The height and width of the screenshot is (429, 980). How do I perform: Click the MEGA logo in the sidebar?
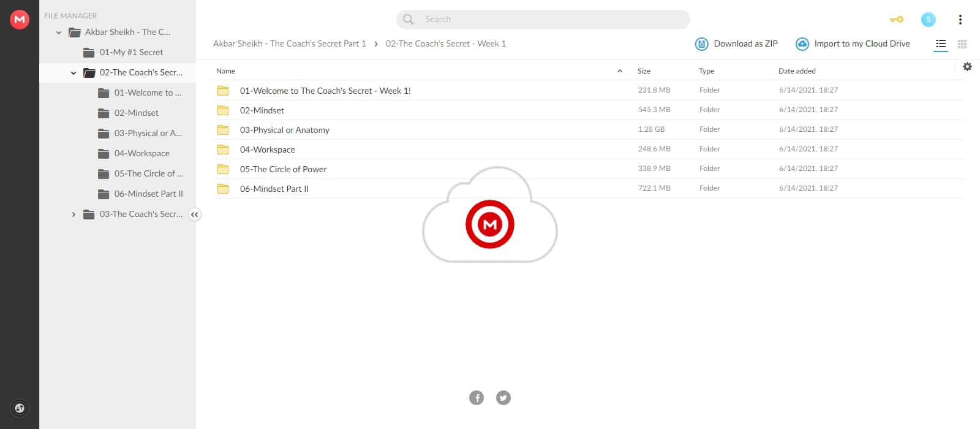[x=20, y=20]
